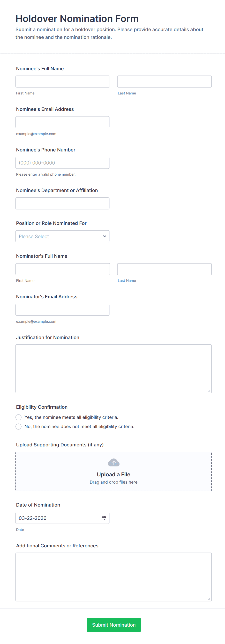This screenshot has width=225, height=644.
Task: Click the Nominator's Email Address field
Action: click(62, 310)
